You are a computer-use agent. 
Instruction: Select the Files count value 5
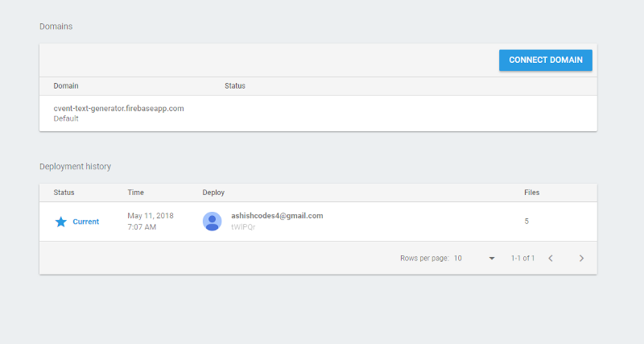click(x=526, y=221)
